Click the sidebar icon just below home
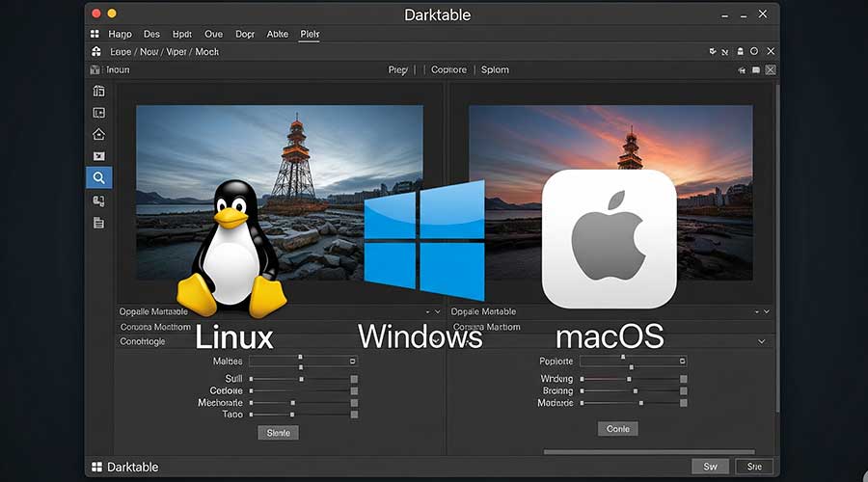The height and width of the screenshot is (482, 868). [98, 156]
